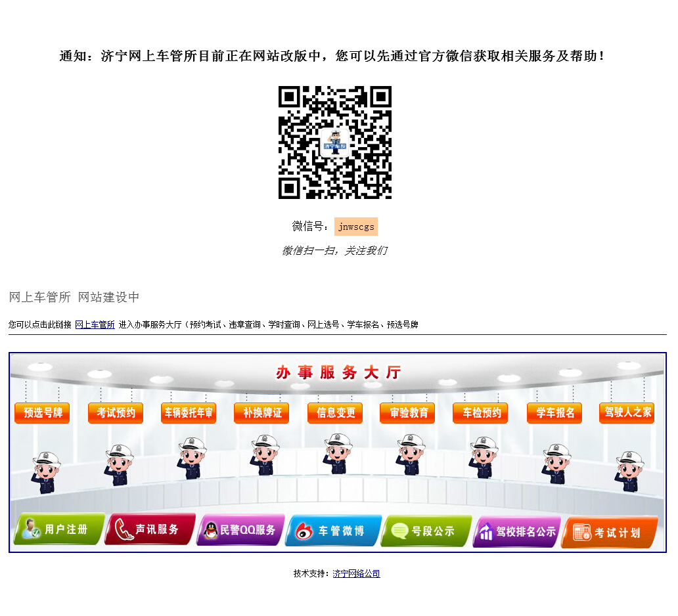Select the 车辆委托年审 sign
This screenshot has height=616, width=678.
[x=189, y=413]
